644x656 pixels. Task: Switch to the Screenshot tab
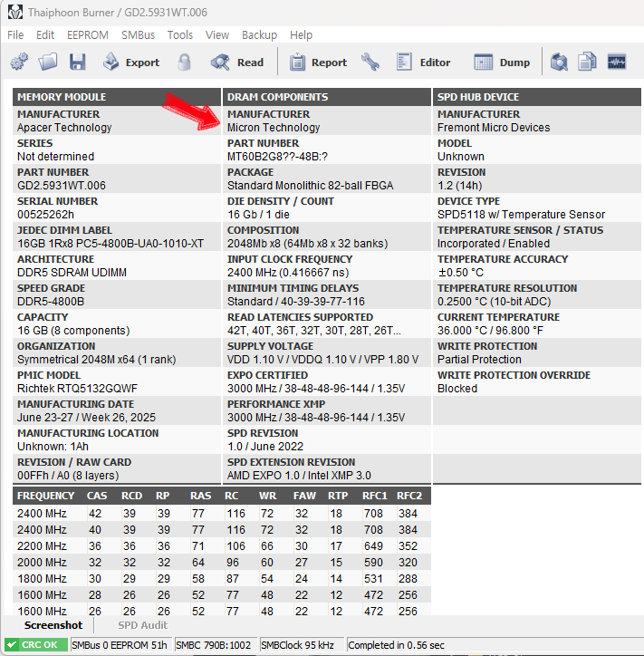pyautogui.click(x=53, y=625)
